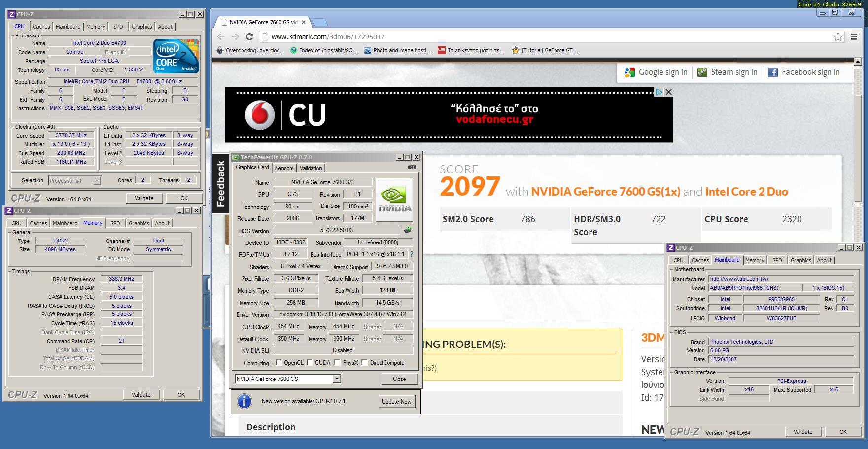
Task: Select CPU tab in Mainboard CPU-Z window
Action: (x=679, y=260)
